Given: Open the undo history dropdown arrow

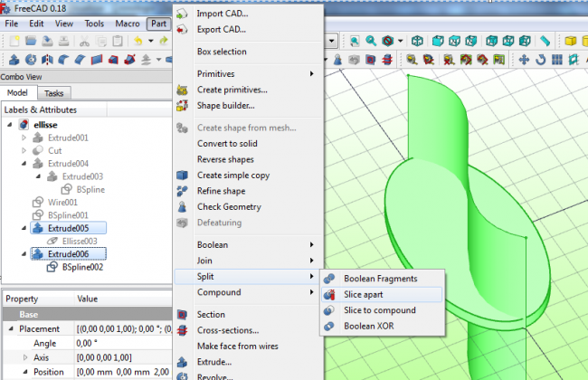Looking at the screenshot, I should pyautogui.click(x=150, y=41).
